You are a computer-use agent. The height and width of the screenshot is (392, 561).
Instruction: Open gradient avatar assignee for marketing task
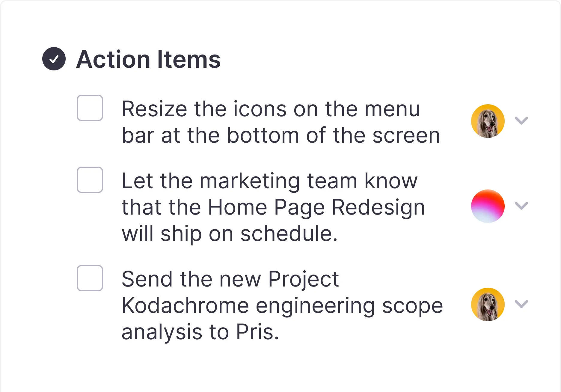click(x=488, y=206)
